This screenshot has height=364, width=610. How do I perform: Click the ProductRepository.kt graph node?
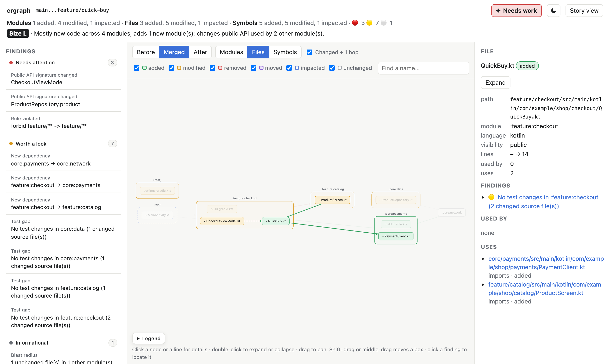(x=396, y=200)
